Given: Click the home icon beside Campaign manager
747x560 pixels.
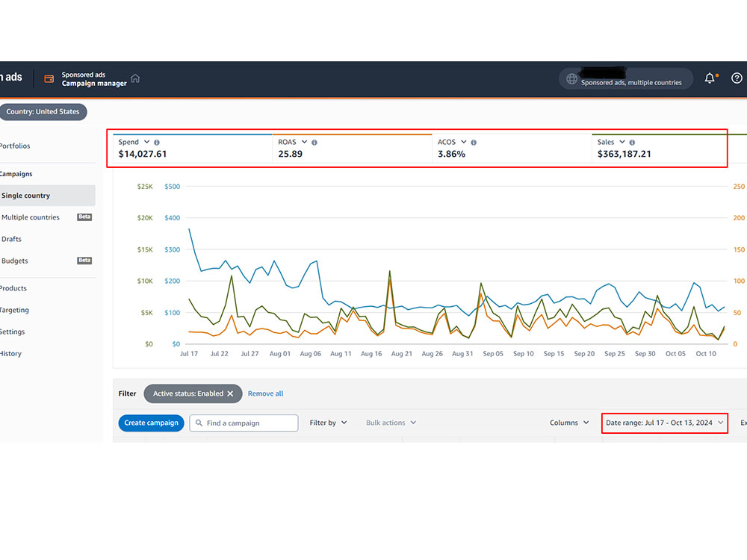Looking at the screenshot, I should 135,78.
